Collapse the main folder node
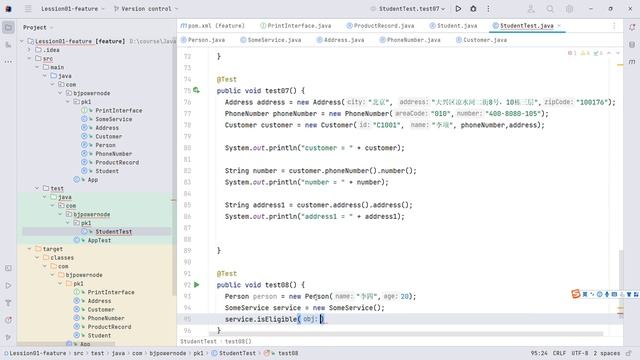Image resolution: width=640 pixels, height=360 pixels. 37,67
